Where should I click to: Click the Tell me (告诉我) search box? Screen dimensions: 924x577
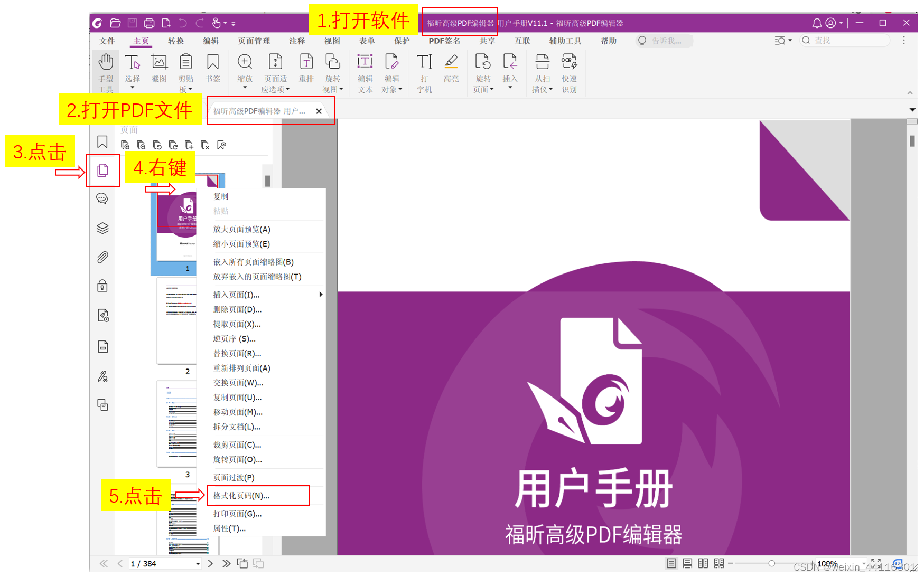coord(665,41)
